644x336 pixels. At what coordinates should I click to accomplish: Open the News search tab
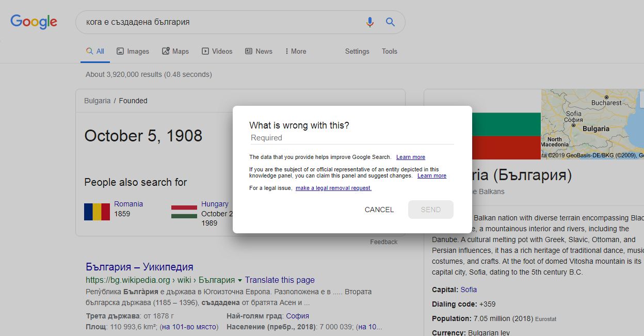pyautogui.click(x=259, y=51)
